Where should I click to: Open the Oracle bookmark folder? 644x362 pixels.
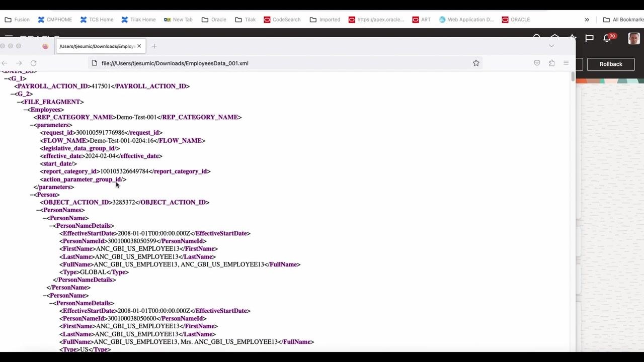pyautogui.click(x=214, y=20)
